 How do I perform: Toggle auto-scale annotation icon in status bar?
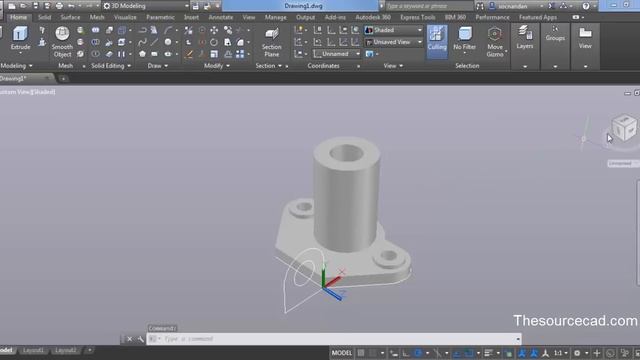pos(533,353)
